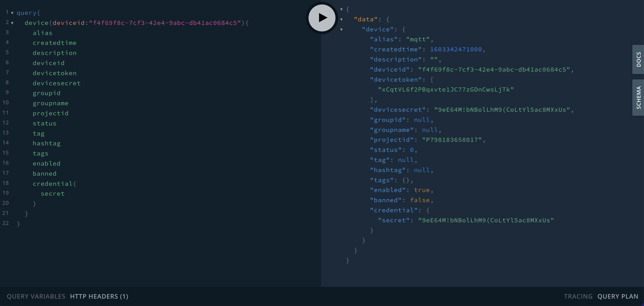Run the query with the play button

322,18
